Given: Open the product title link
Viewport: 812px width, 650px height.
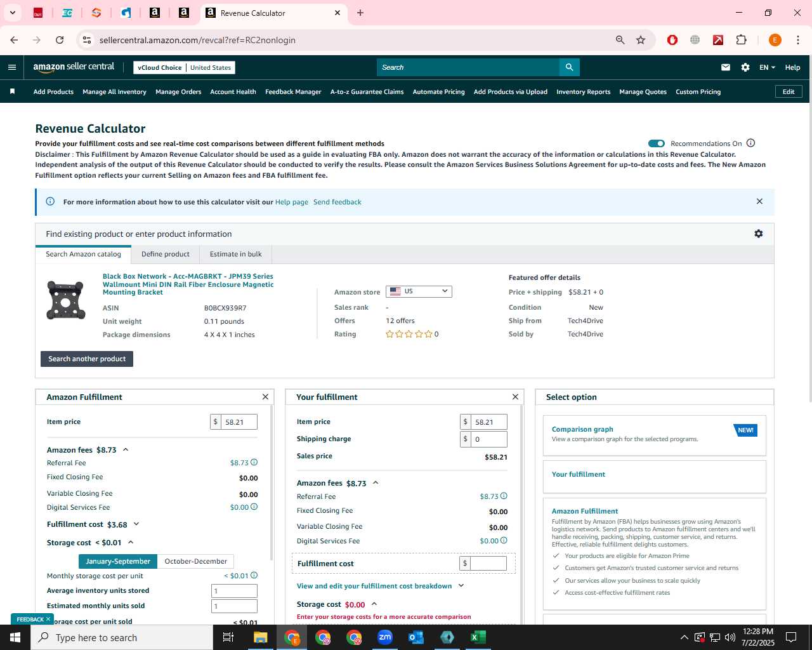Looking at the screenshot, I should (188, 284).
